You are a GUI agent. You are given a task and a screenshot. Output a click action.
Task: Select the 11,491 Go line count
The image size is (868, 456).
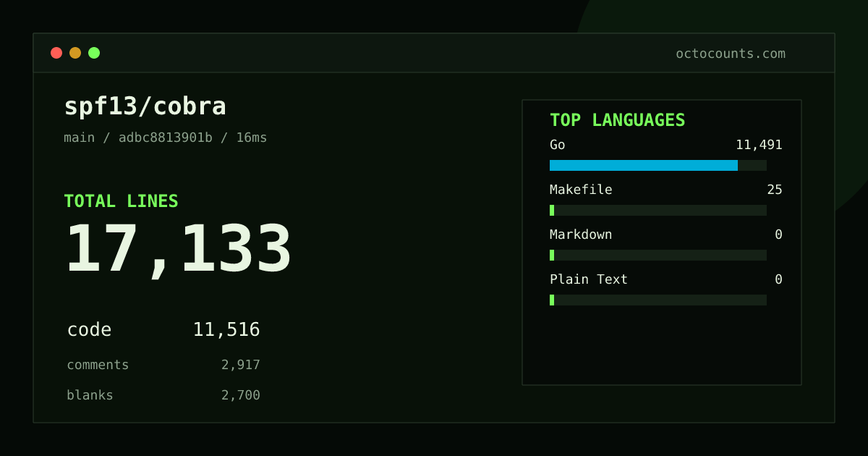coord(759,145)
